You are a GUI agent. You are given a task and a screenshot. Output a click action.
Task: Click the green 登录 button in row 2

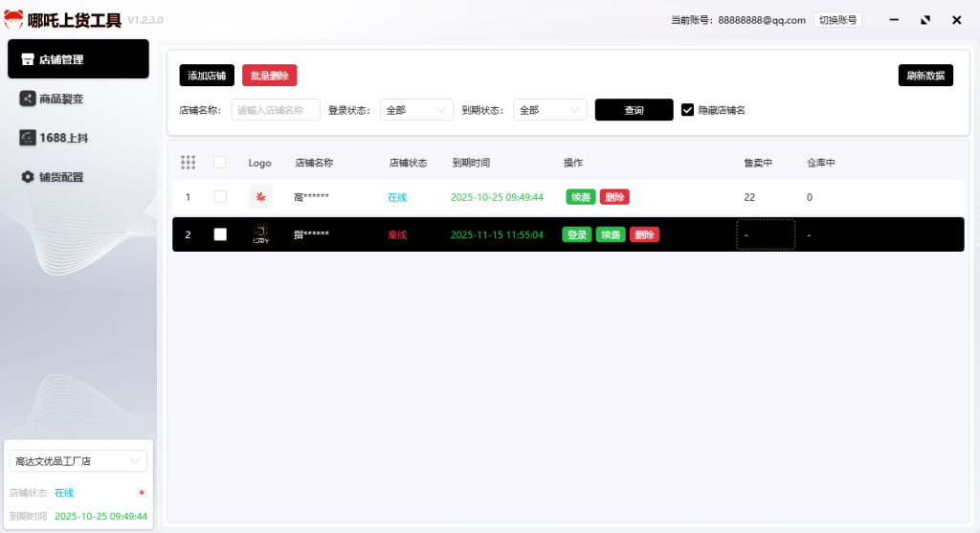click(x=576, y=234)
